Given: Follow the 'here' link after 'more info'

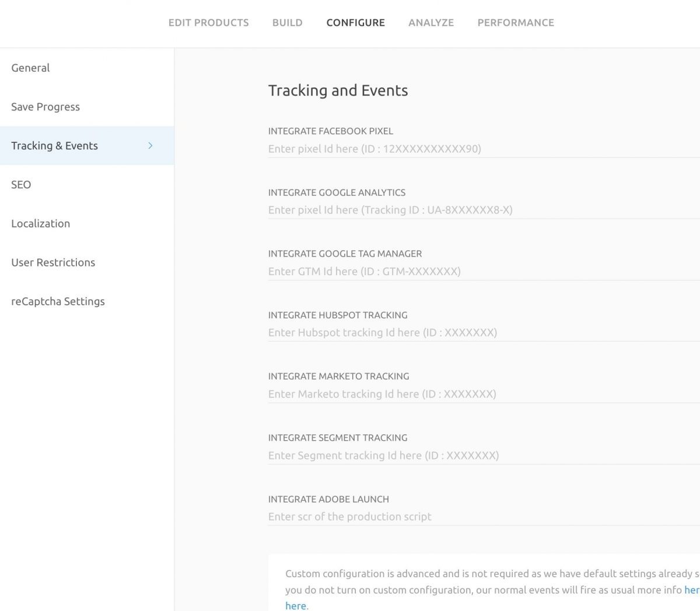Looking at the screenshot, I should point(692,589).
